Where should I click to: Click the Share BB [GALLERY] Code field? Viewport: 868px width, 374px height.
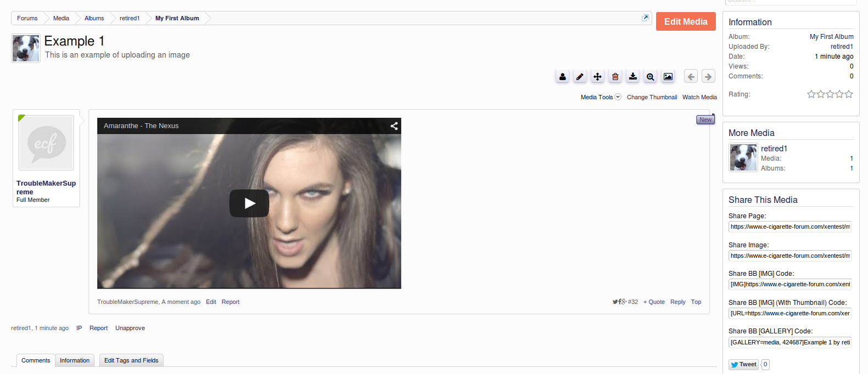point(790,342)
